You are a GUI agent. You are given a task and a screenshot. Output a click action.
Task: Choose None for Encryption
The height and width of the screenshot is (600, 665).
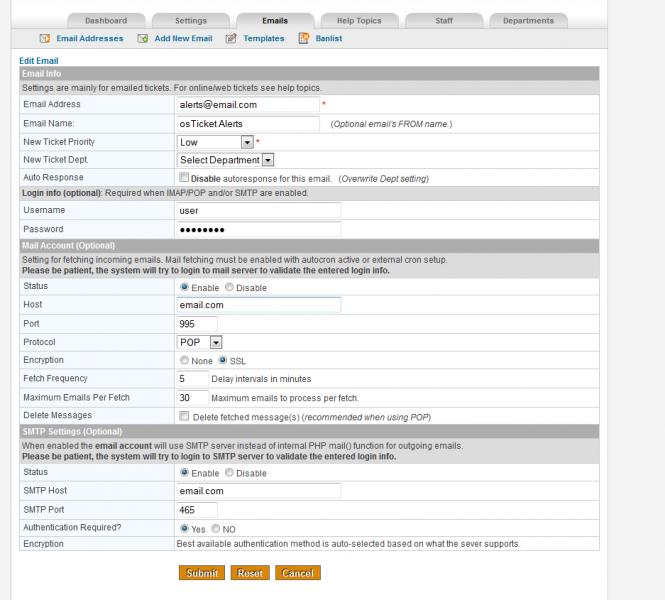pyautogui.click(x=184, y=360)
